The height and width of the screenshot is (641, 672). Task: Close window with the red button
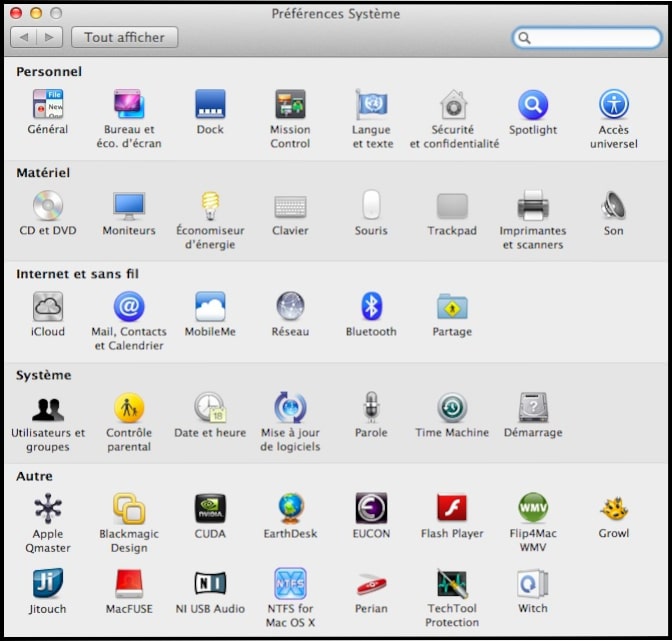pos(16,13)
